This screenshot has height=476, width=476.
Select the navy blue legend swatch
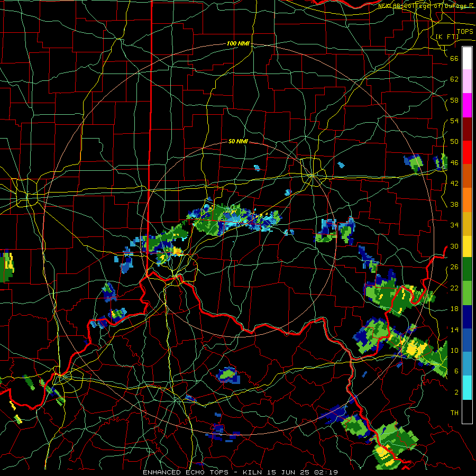pyautogui.click(x=467, y=317)
